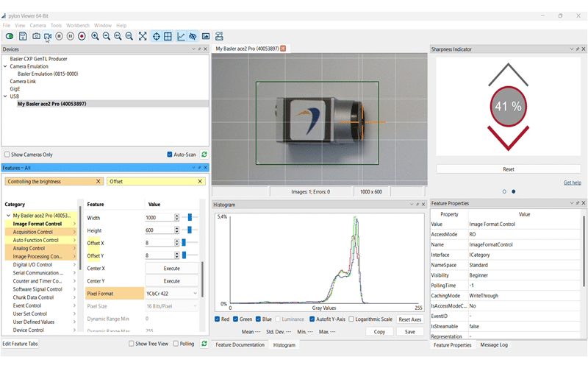Click the pause toolbar icon
The height and width of the screenshot is (368, 588).
tap(70, 36)
